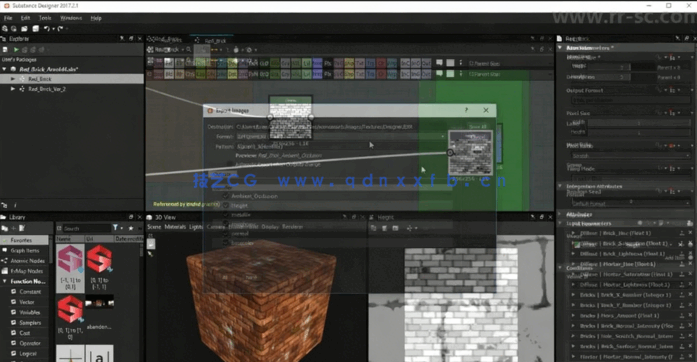
Task: Expand the Brick_X_Number input parameter
Action: [x=573, y=295]
